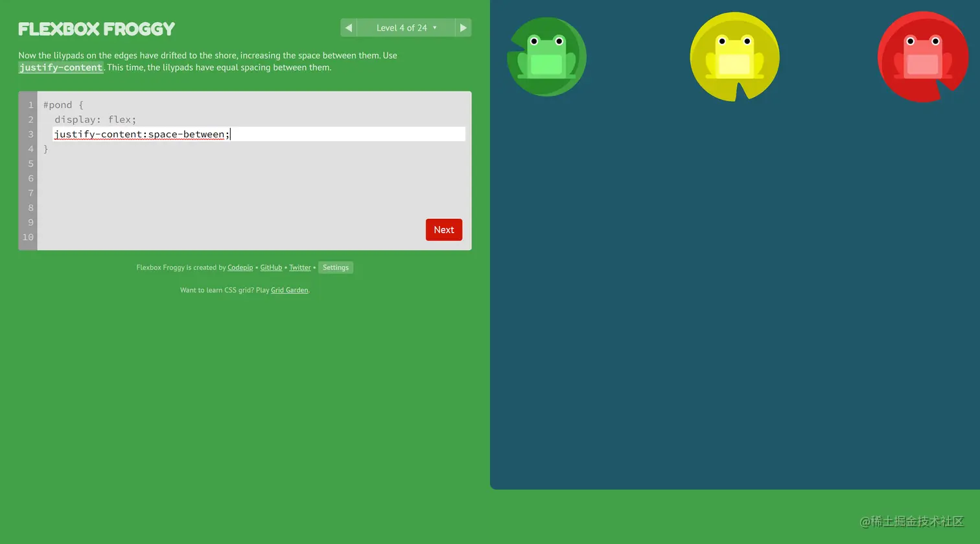
Task: Click the yellow frog
Action: pyautogui.click(x=734, y=57)
